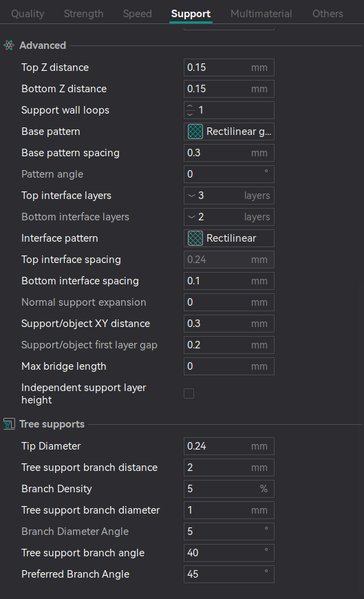The image size is (364, 599).
Task: Click the Tree support branch distance field
Action: click(x=229, y=468)
